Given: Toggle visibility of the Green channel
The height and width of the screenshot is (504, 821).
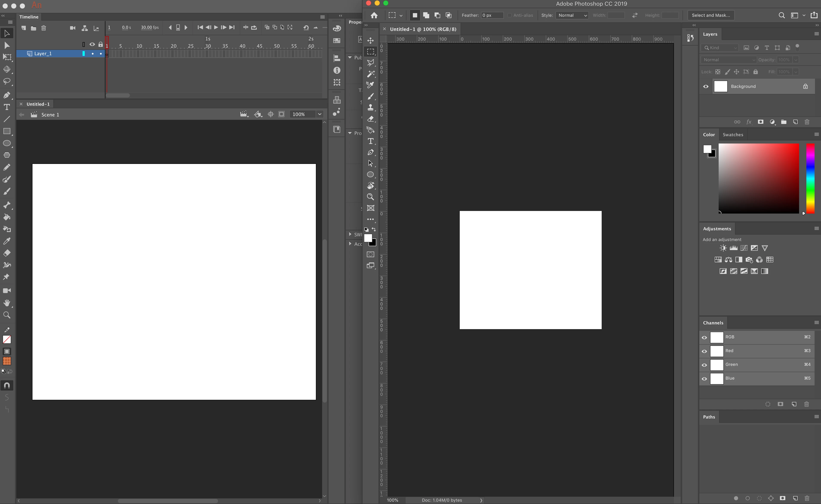Looking at the screenshot, I should (704, 365).
